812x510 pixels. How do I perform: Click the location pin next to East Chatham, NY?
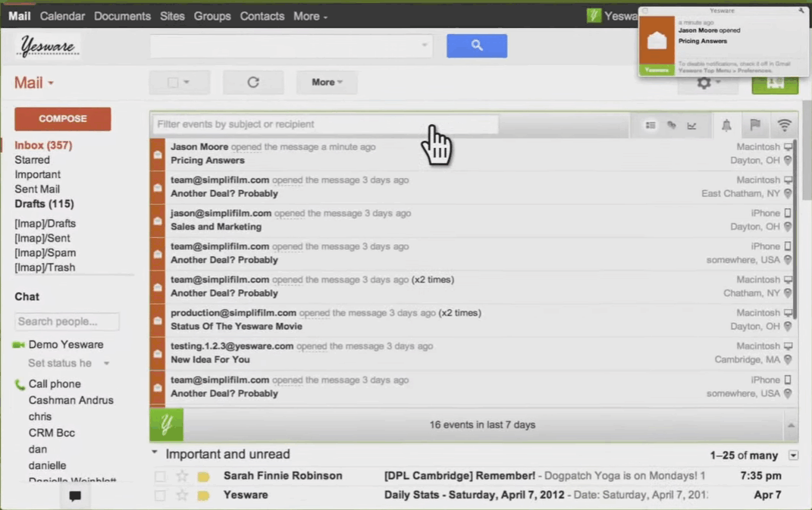pyautogui.click(x=788, y=194)
